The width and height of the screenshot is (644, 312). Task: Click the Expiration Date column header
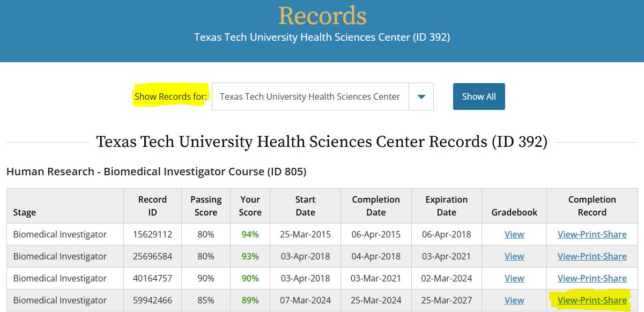click(447, 206)
